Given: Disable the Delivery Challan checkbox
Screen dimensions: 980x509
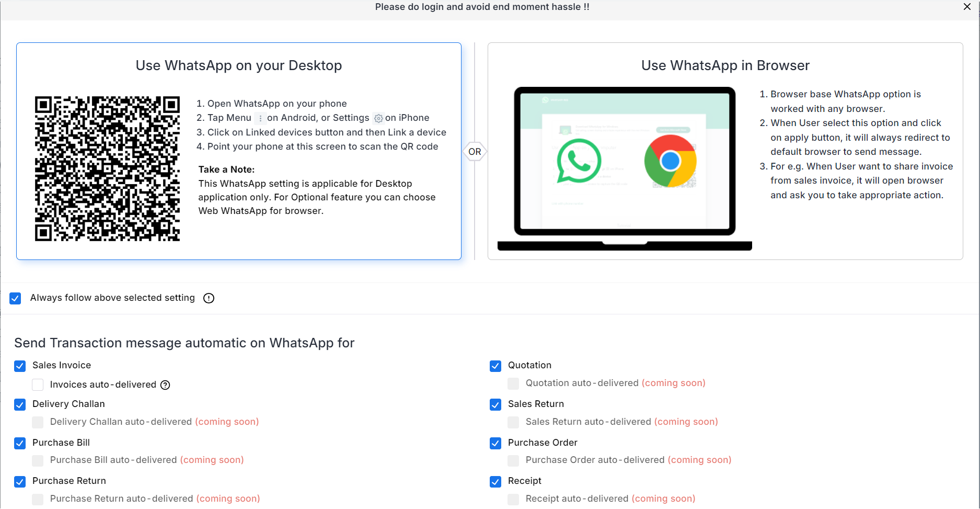Looking at the screenshot, I should click(x=20, y=404).
